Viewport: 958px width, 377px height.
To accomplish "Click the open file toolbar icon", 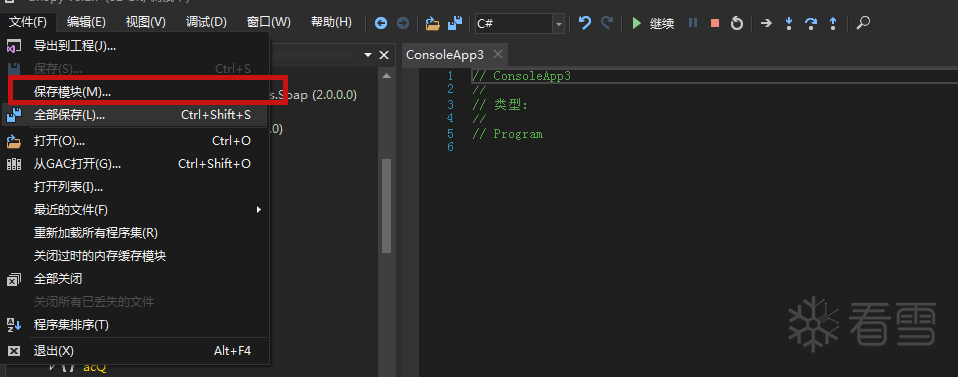I will click(x=433, y=23).
